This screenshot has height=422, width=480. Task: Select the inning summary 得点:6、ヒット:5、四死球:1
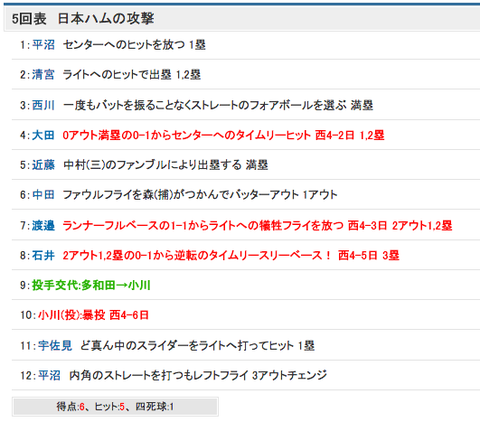point(115,407)
